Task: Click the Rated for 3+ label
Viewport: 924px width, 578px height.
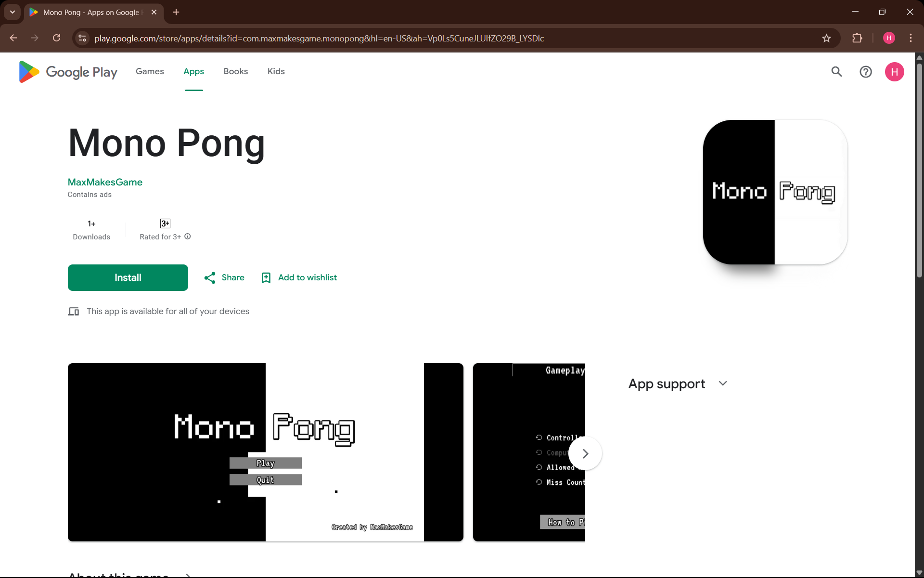Action: click(160, 237)
